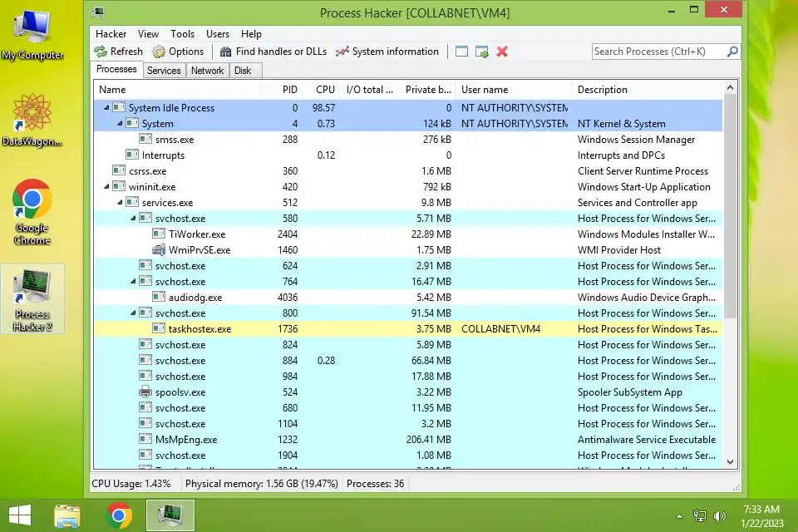The image size is (798, 532).
Task: Open the Tools menu
Action: click(182, 34)
